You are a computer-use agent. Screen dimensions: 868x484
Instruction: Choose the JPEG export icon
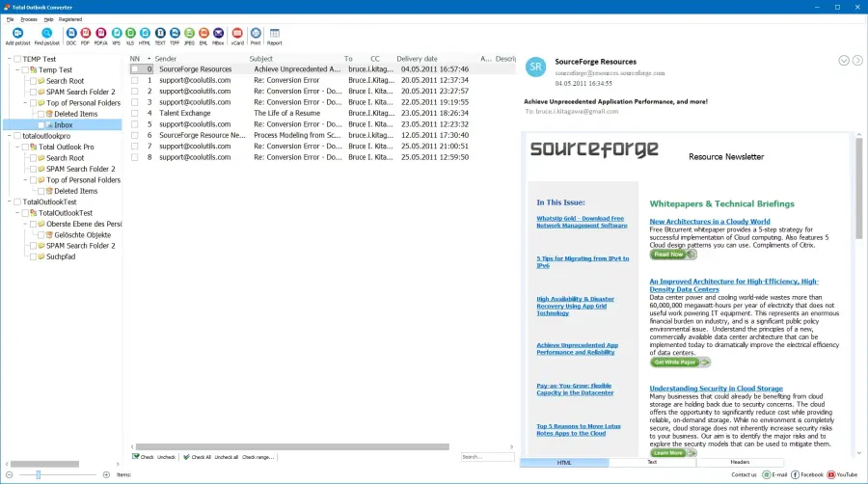point(189,34)
